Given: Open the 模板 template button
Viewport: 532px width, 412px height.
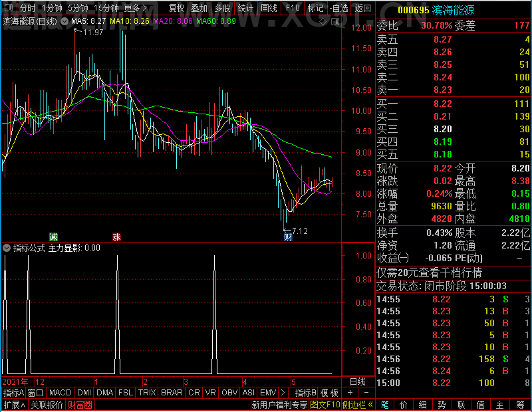Looking at the screenshot, I should tap(329, 393).
